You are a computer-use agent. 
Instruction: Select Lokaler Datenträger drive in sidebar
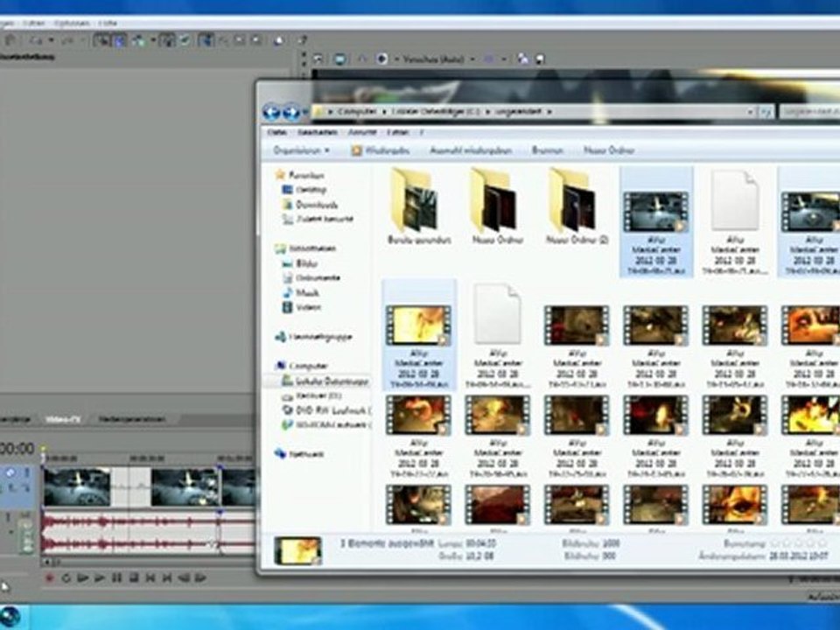point(325,381)
